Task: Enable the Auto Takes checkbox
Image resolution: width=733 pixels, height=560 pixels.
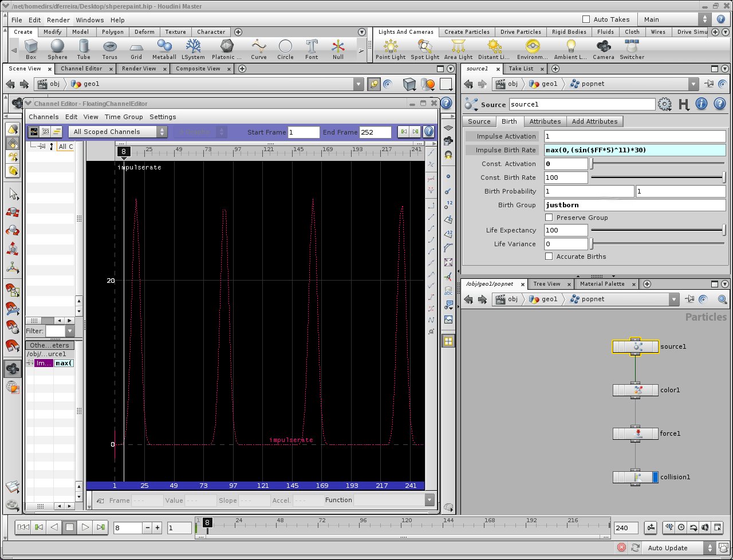Action: coord(586,19)
